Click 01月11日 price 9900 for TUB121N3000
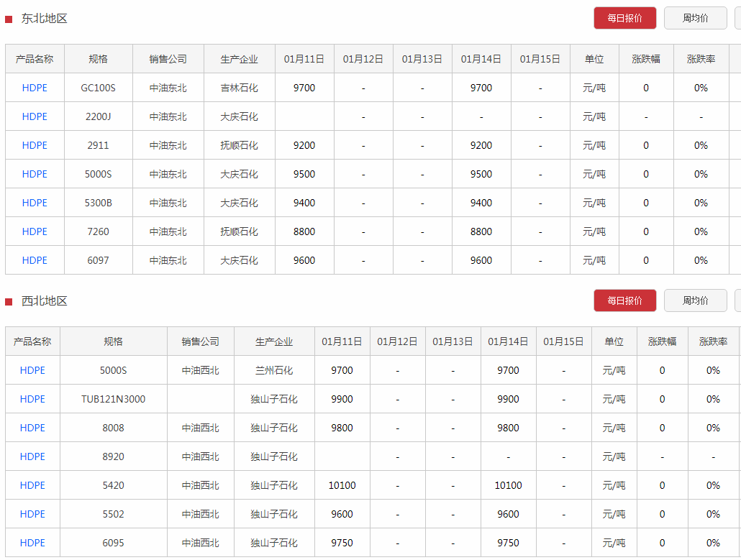The width and height of the screenshot is (741, 560). pos(342,399)
